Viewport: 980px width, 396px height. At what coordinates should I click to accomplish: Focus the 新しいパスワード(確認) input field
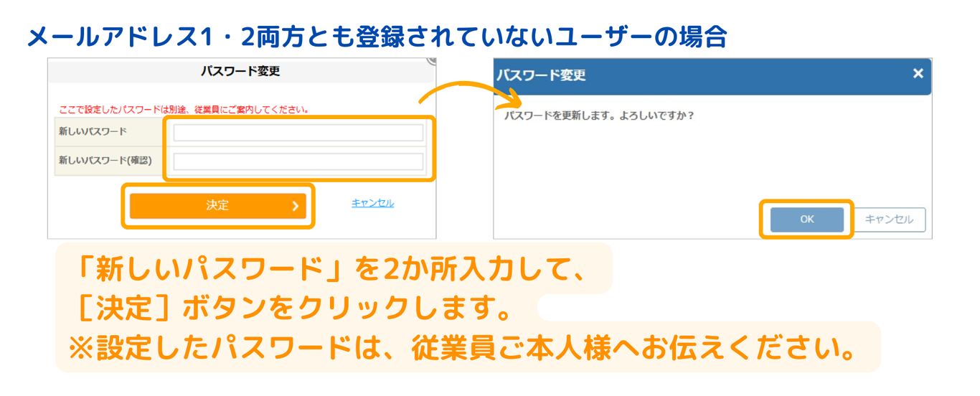298,161
